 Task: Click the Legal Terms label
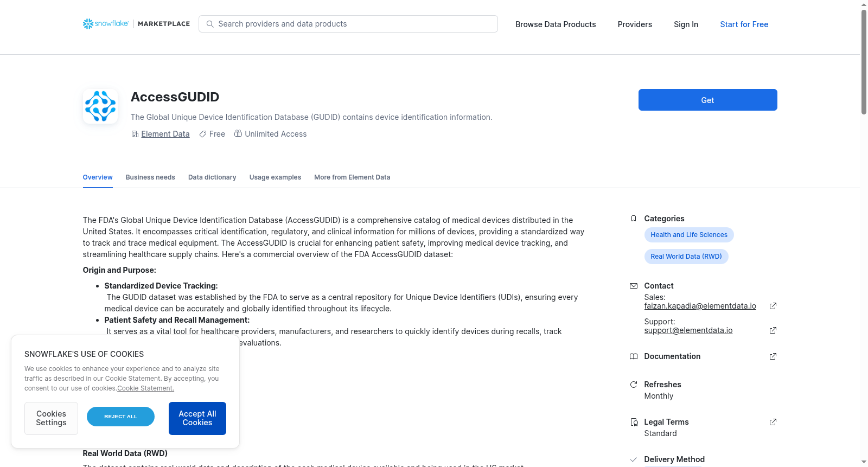[x=666, y=422]
